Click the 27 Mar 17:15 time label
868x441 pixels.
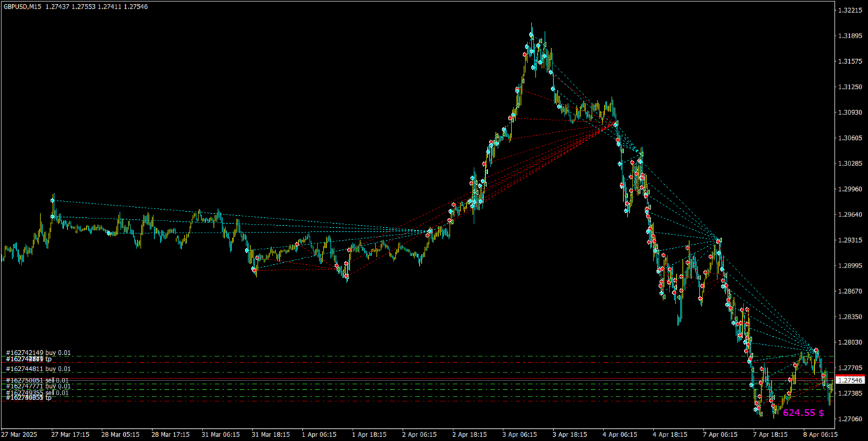(70, 435)
